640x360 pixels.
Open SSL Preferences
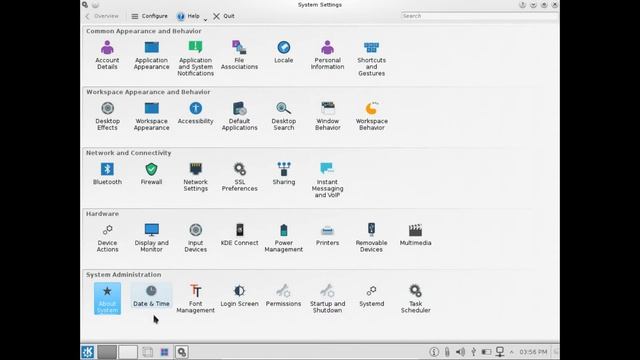click(239, 177)
